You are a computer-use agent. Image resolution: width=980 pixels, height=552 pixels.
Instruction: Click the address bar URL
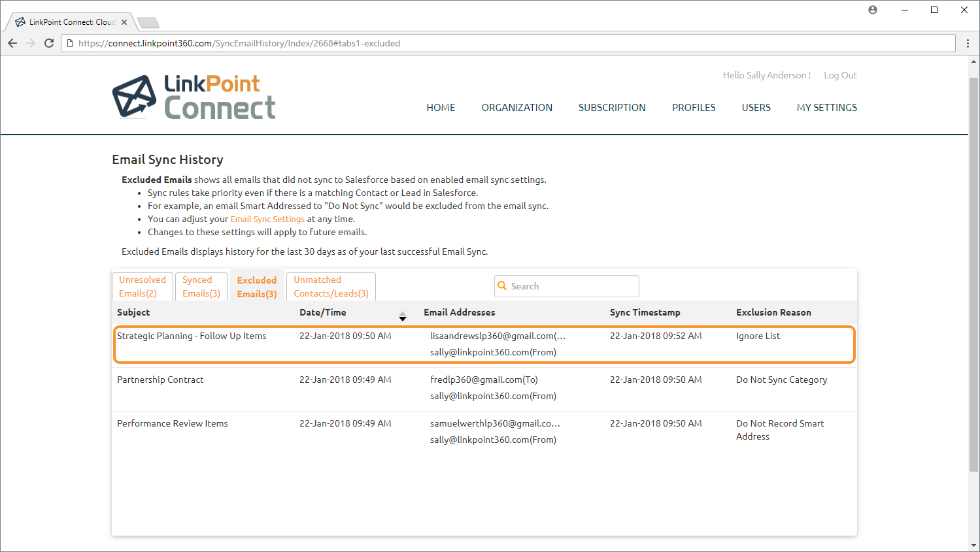[x=239, y=43]
